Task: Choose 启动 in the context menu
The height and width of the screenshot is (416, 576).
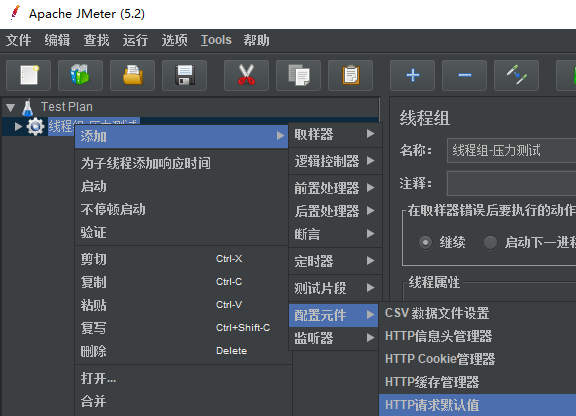Action: pyautogui.click(x=181, y=186)
